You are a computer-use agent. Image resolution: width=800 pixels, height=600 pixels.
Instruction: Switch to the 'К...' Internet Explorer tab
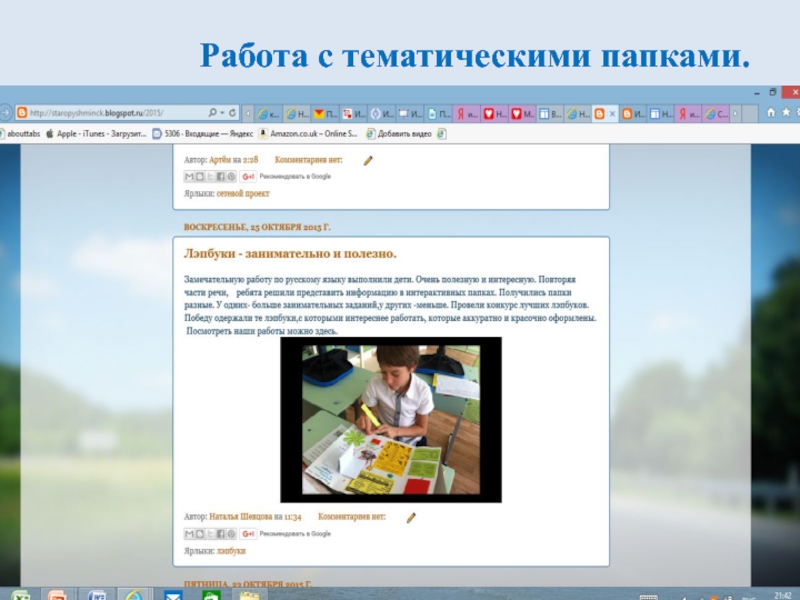[x=269, y=114]
